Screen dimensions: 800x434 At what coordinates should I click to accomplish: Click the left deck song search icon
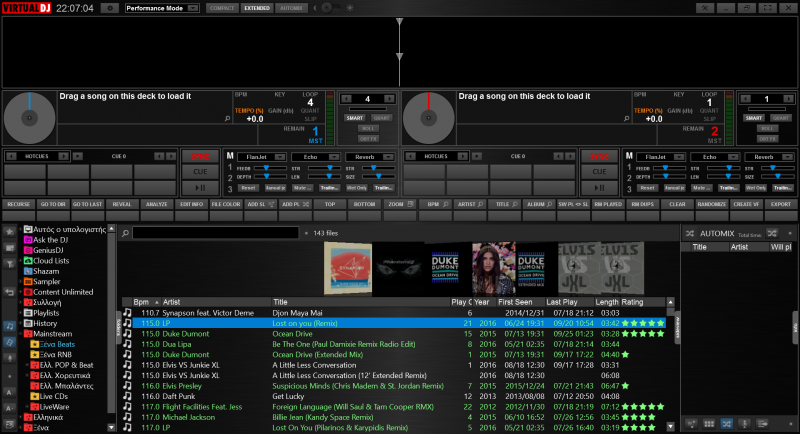[228, 118]
